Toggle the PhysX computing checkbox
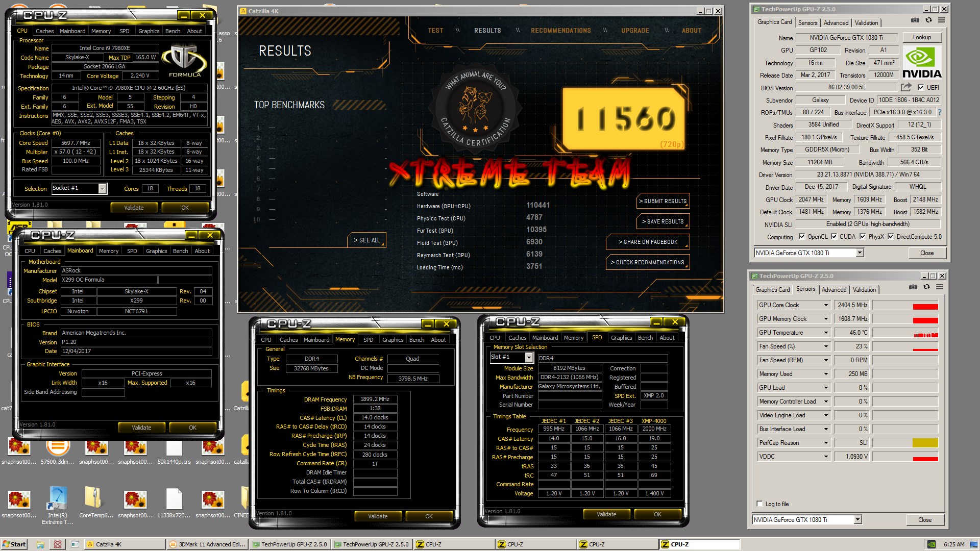 tap(863, 237)
